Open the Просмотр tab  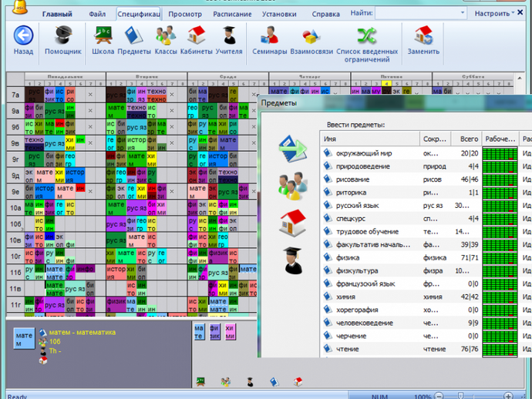pos(185,14)
